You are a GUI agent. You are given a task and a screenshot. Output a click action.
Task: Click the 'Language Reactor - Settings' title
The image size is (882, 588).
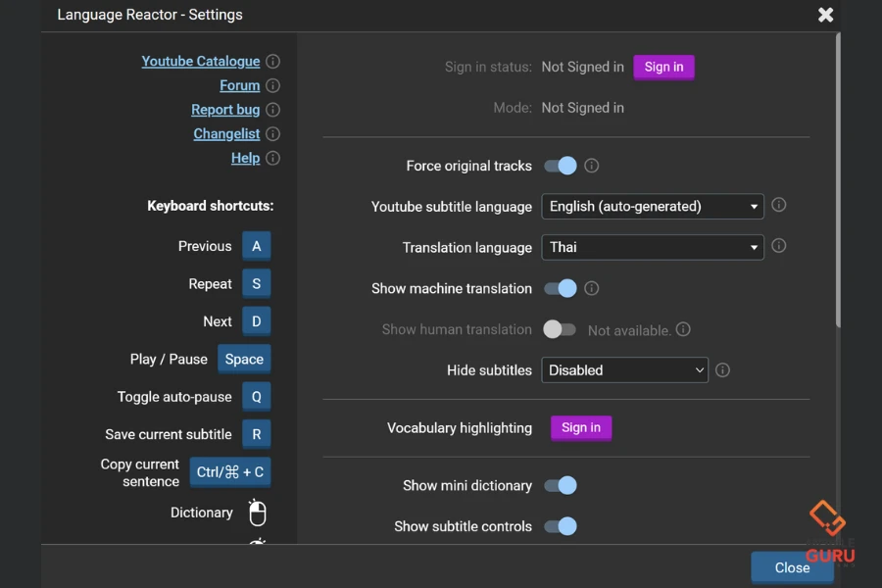150,15
